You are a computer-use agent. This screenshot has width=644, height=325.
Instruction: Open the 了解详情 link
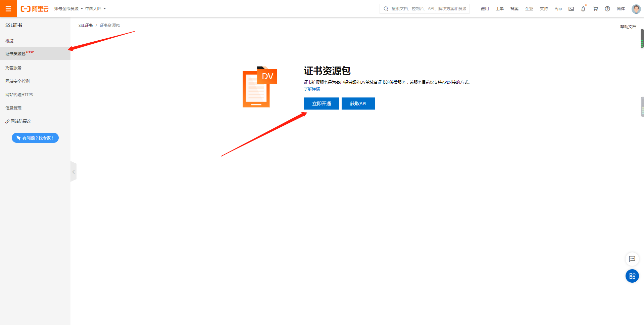pos(312,89)
